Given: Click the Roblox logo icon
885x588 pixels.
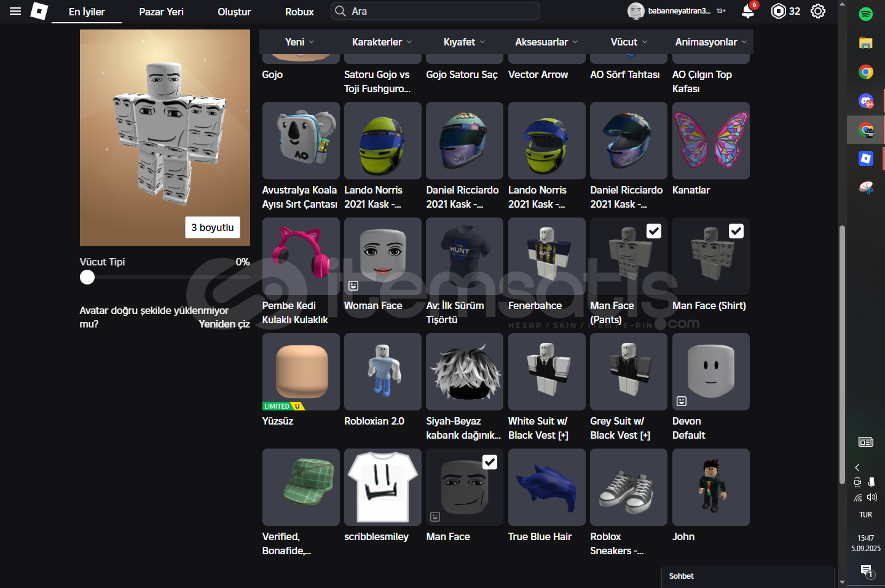Looking at the screenshot, I should (x=39, y=11).
